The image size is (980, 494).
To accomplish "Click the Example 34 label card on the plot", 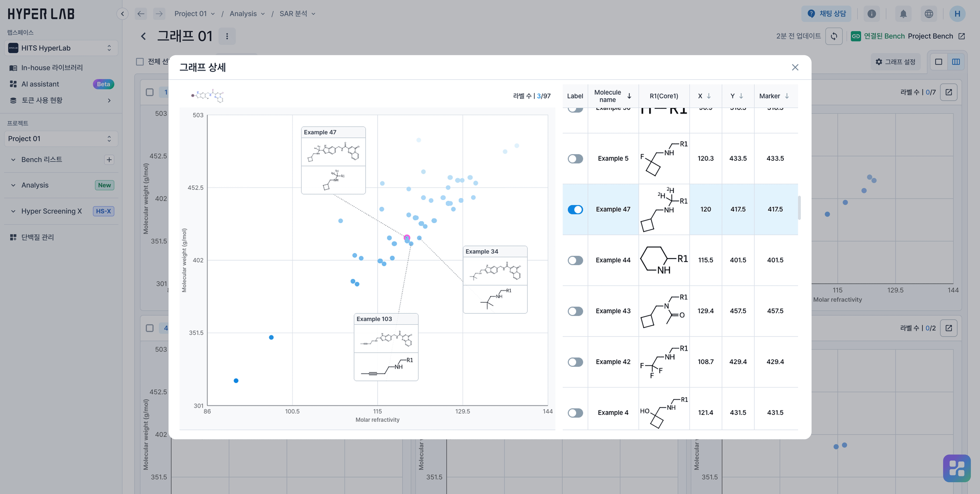I will (495, 280).
